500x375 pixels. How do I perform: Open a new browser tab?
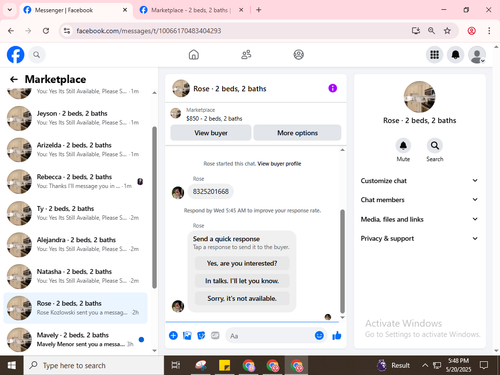[258, 10]
